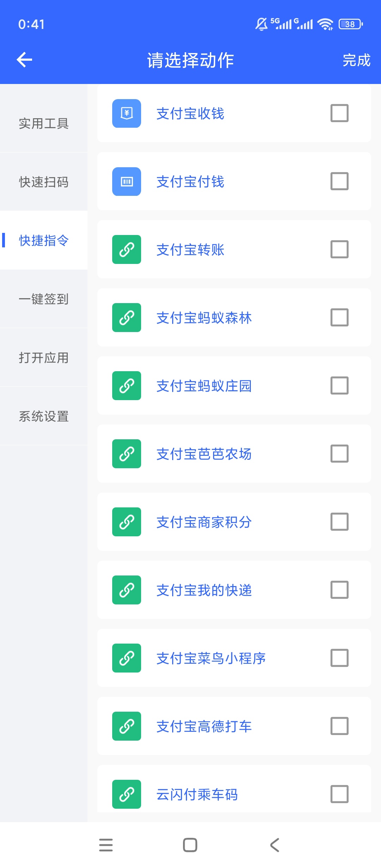381x868 pixels.
Task: Click the link icon beside 支付宝芭芭农场
Action: coord(127,454)
